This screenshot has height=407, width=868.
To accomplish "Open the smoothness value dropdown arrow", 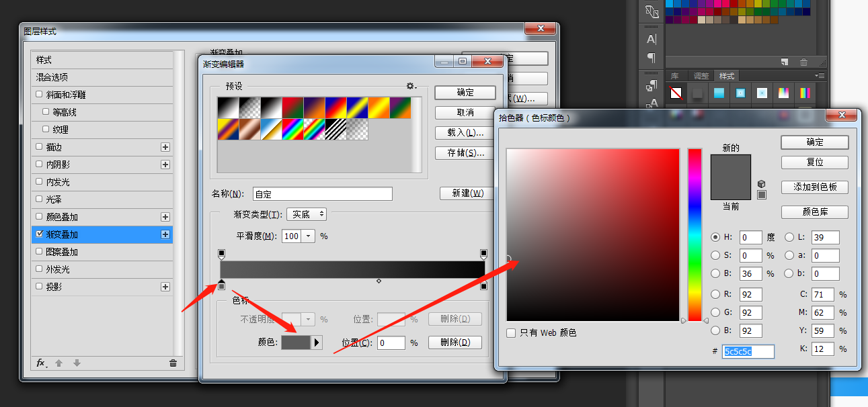I will click(x=308, y=236).
